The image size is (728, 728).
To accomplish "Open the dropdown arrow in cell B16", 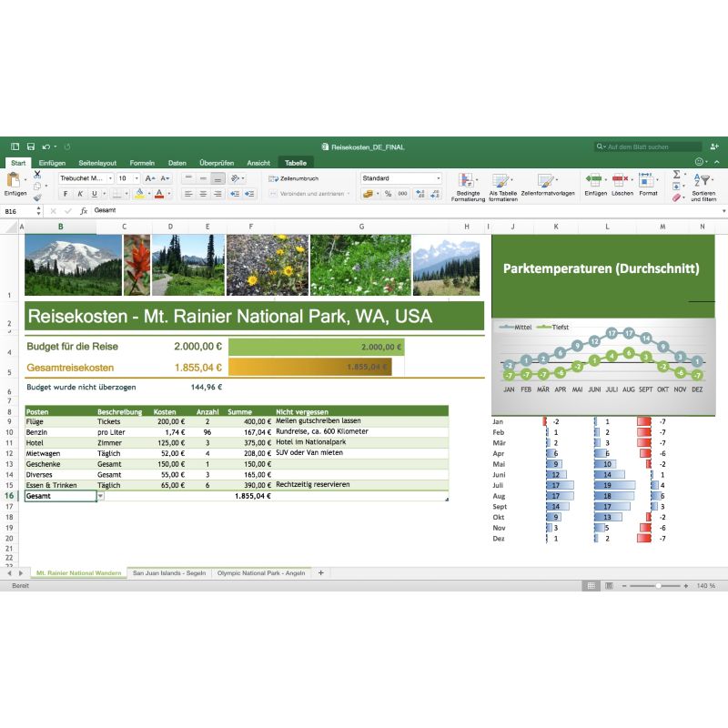I will [x=100, y=496].
